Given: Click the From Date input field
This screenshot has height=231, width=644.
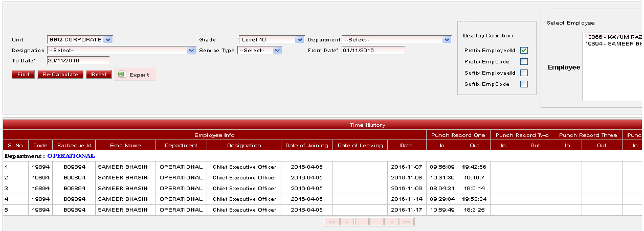Looking at the screenshot, I should tap(373, 51).
